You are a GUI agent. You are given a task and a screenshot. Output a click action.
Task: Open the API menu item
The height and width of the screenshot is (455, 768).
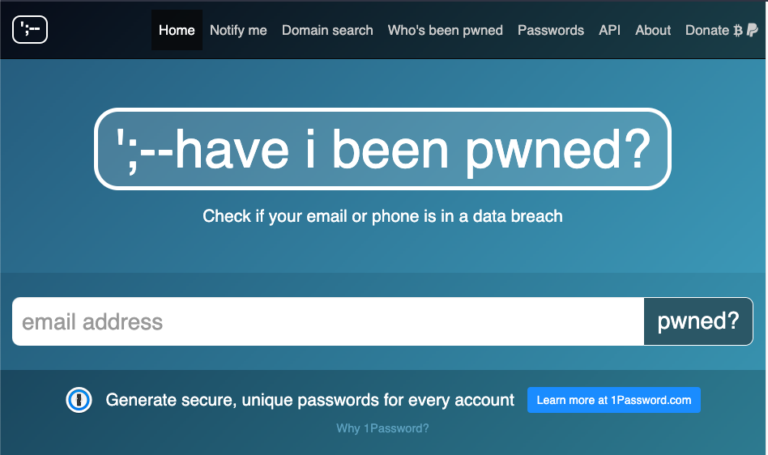coord(610,30)
